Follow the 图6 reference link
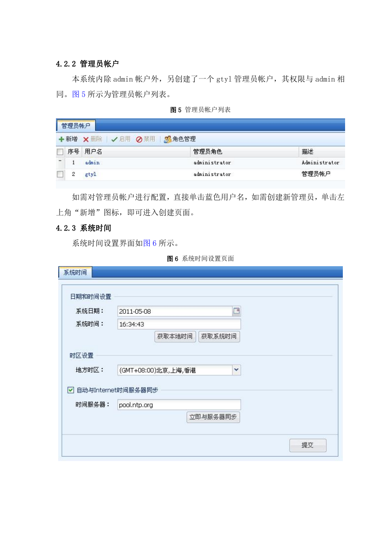This screenshot has height=554, width=392. [150, 243]
